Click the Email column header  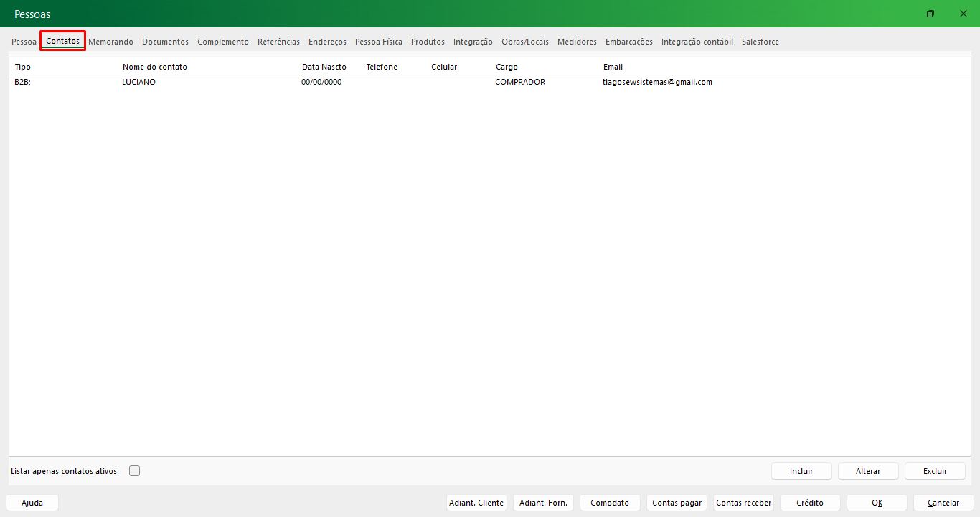point(613,67)
